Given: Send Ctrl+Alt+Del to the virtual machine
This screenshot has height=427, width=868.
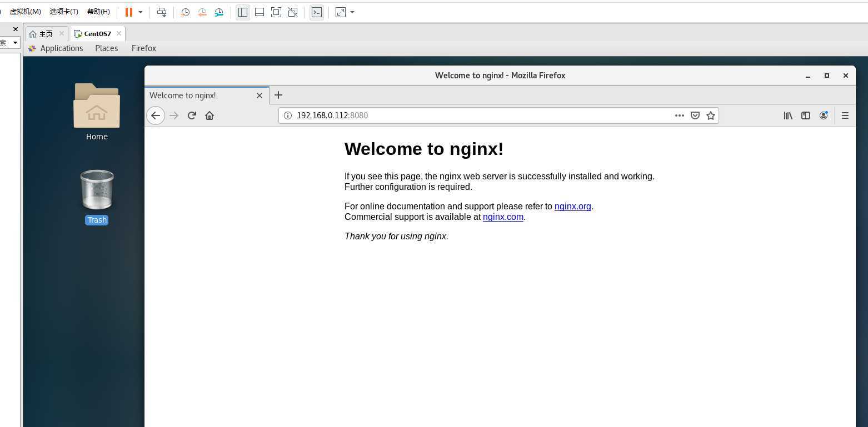Looking at the screenshot, I should click(x=162, y=12).
